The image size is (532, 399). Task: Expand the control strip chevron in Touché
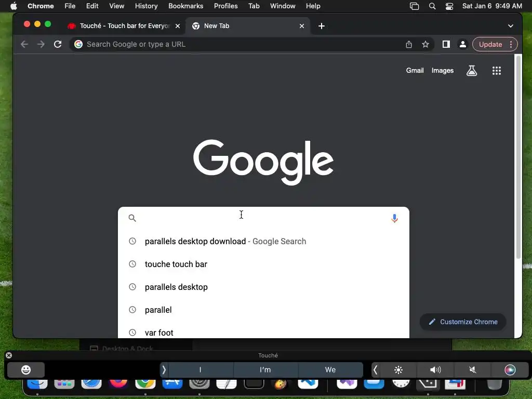(x=375, y=370)
